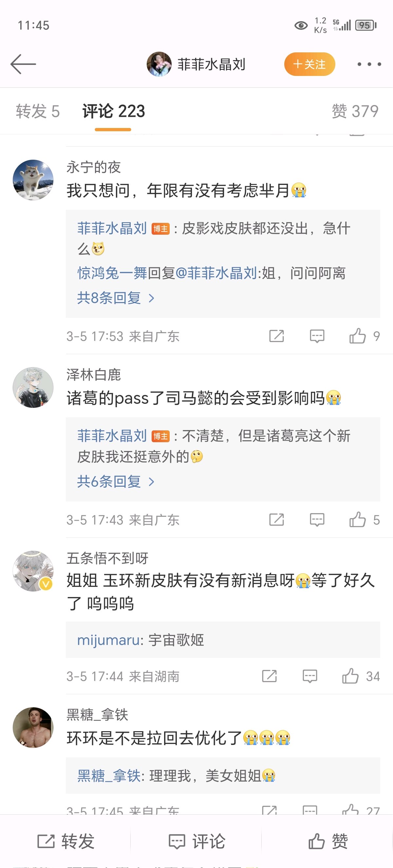Open the three-dot more options menu
This screenshot has width=393, height=868.
click(369, 64)
